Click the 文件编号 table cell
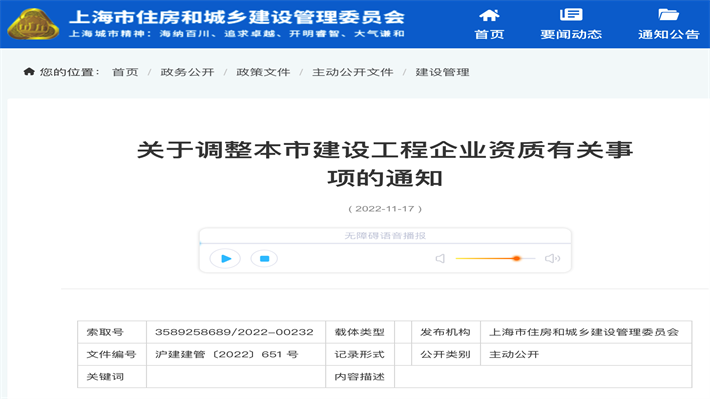Screen dimensions: 710x399 point(112,354)
